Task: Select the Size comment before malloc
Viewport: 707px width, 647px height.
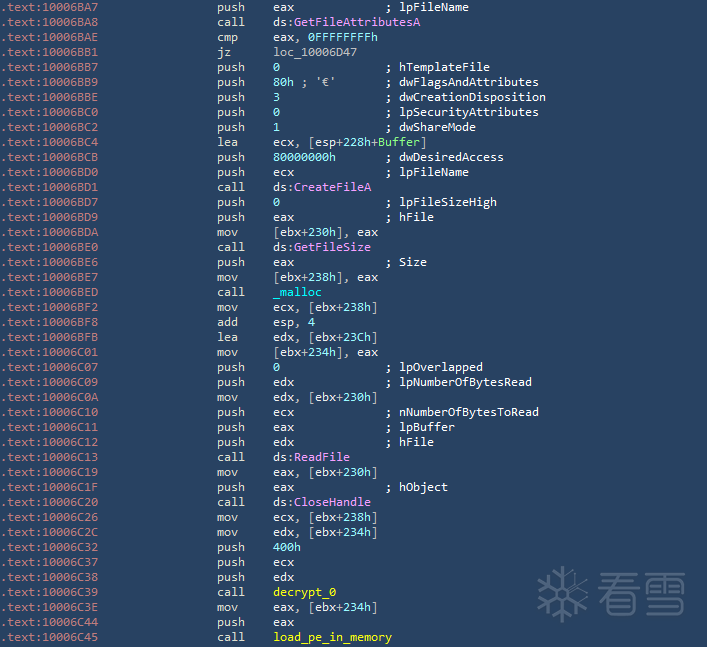Action: click(413, 262)
